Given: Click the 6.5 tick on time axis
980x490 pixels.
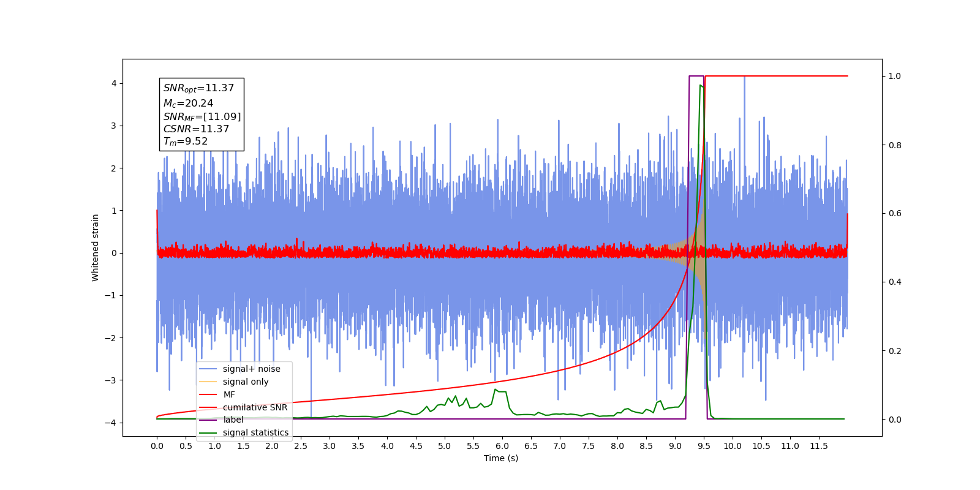Looking at the screenshot, I should pos(531,446).
